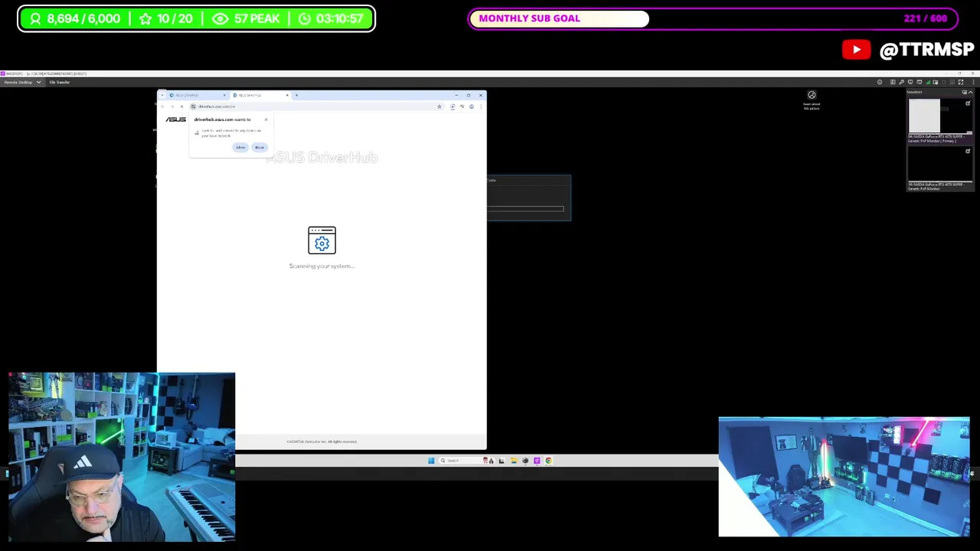This screenshot has width=980, height=551.
Task: Click the remote toolbar key icon
Action: (x=901, y=82)
